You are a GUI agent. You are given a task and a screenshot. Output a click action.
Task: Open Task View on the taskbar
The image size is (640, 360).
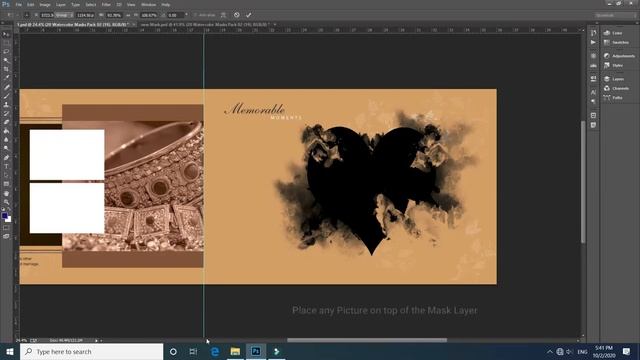click(193, 351)
